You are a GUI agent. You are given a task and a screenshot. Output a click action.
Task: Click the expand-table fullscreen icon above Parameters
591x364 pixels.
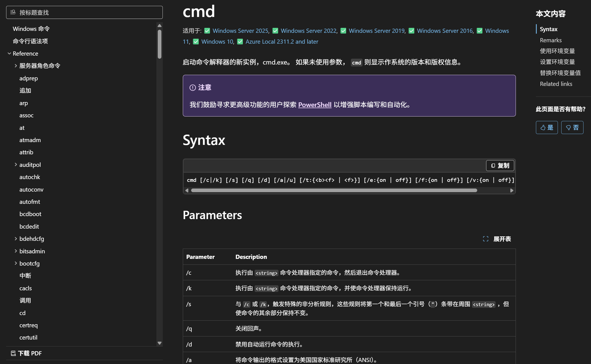tap(486, 239)
